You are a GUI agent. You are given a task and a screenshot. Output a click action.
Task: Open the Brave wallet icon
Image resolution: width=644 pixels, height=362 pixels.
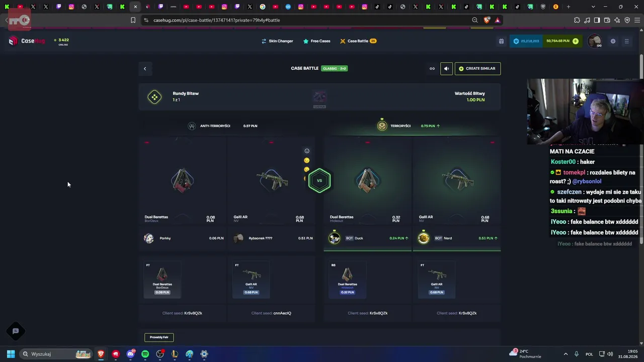607,20
